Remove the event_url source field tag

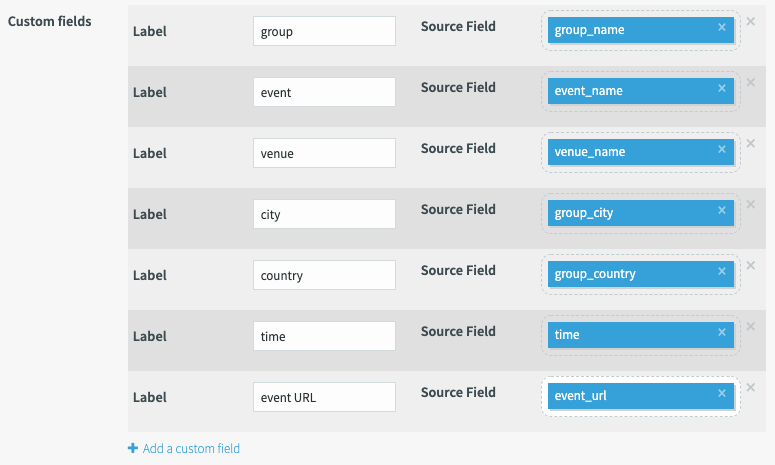click(722, 393)
